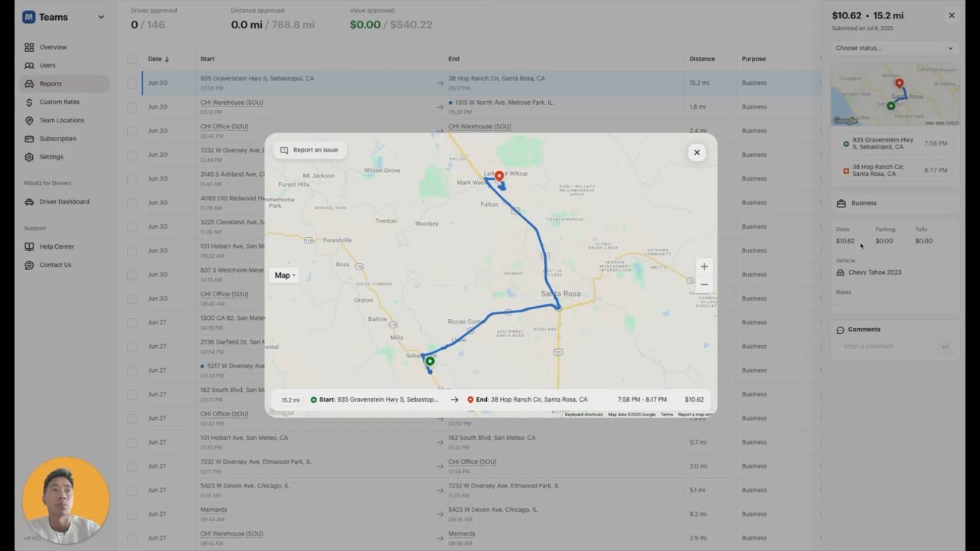The height and width of the screenshot is (551, 980).
Task: Click the comment input field
Action: (888, 347)
